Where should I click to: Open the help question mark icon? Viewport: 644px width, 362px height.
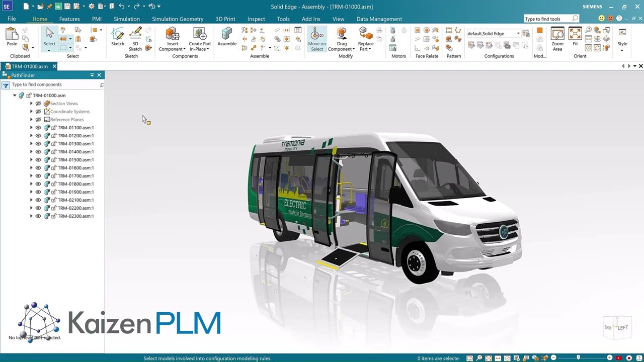click(620, 19)
